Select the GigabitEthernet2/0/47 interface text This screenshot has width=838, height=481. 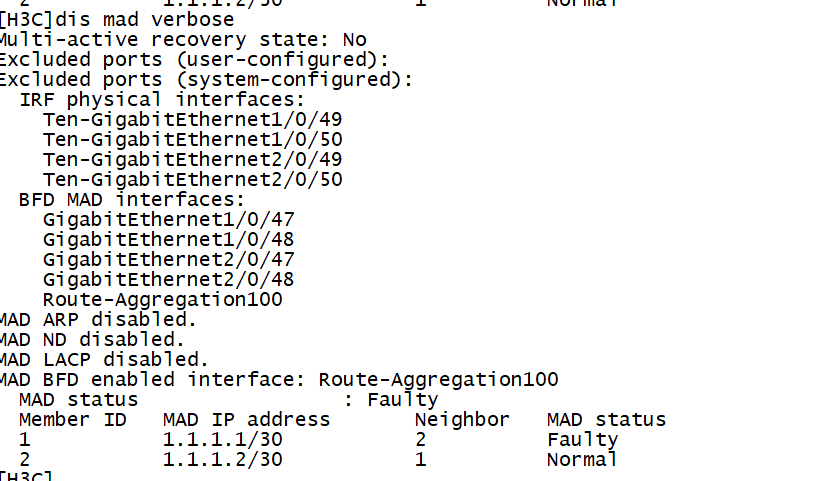[168, 260]
